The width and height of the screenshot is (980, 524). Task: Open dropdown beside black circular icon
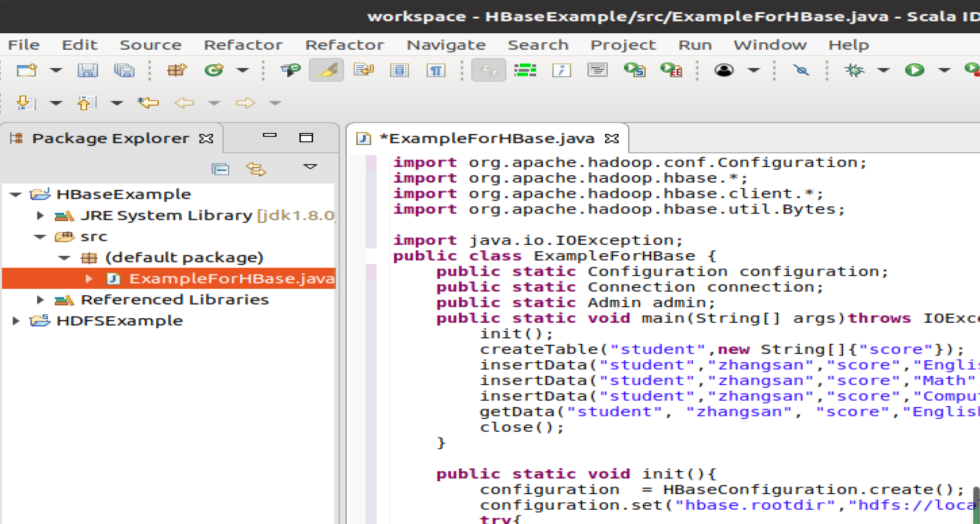[754, 70]
